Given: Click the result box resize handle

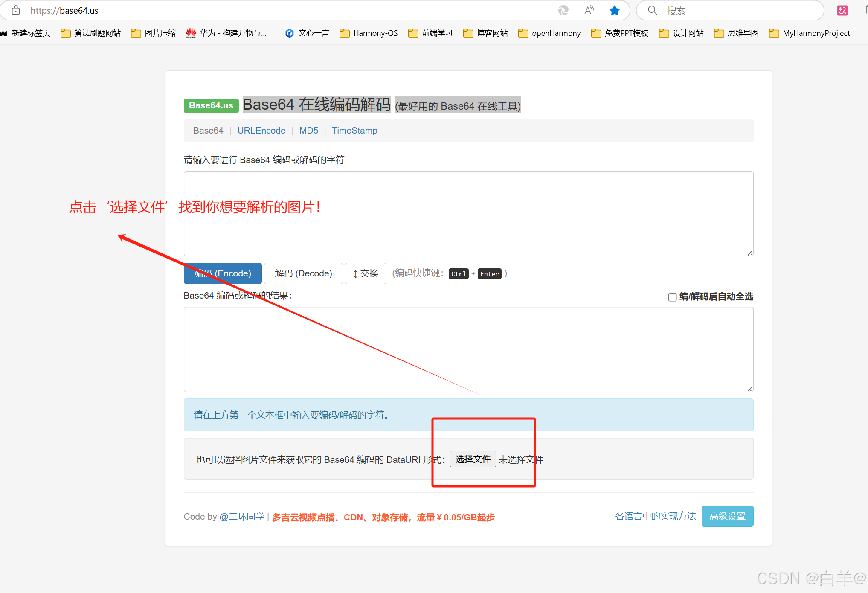Looking at the screenshot, I should coord(750,389).
